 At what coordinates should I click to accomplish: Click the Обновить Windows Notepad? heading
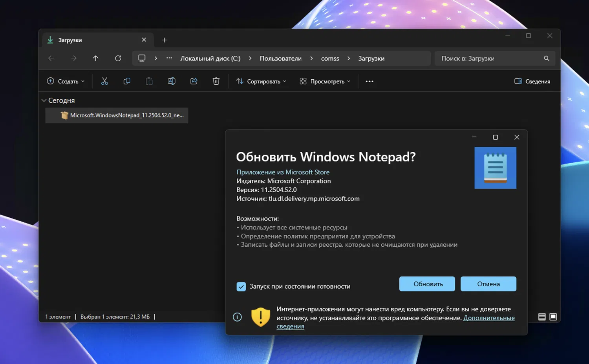326,157
